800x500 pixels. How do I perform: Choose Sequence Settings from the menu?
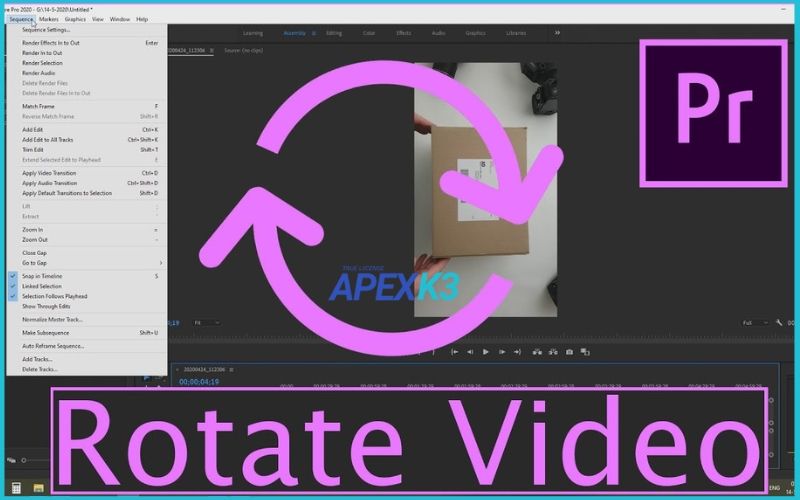[x=46, y=30]
